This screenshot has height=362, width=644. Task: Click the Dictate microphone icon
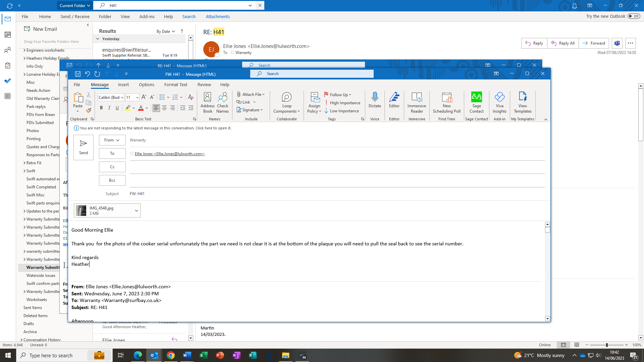[375, 97]
